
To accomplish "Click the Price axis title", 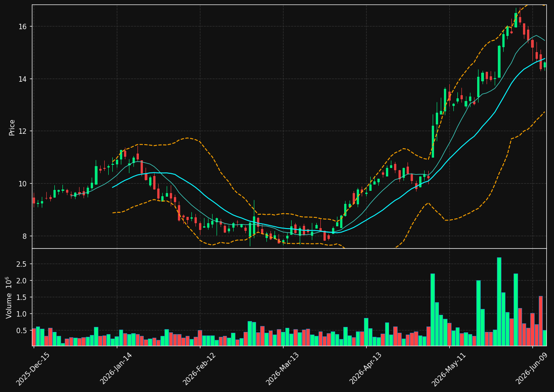I will tap(12, 127).
